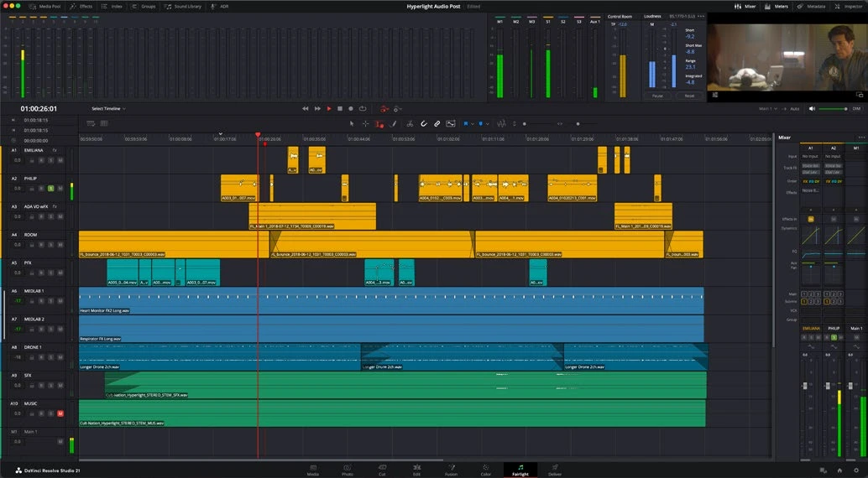Open the track index grid icon
This screenshot has height=478, width=868.
tap(103, 123)
